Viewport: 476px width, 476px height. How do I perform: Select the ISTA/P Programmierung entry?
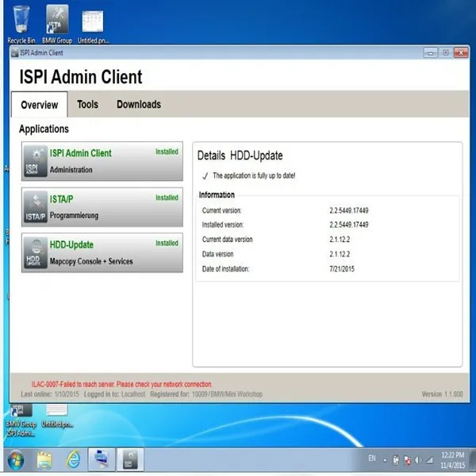pos(102,207)
